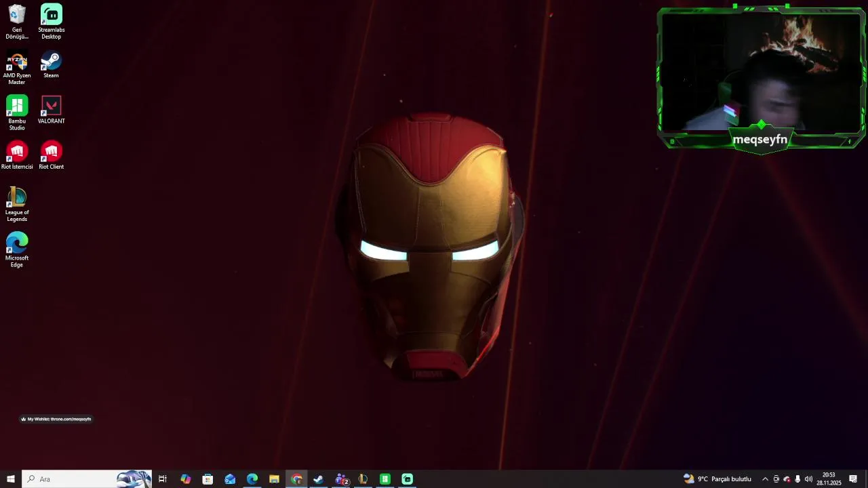Click the Show desktop sliver at the taskbar edge

coord(866,479)
